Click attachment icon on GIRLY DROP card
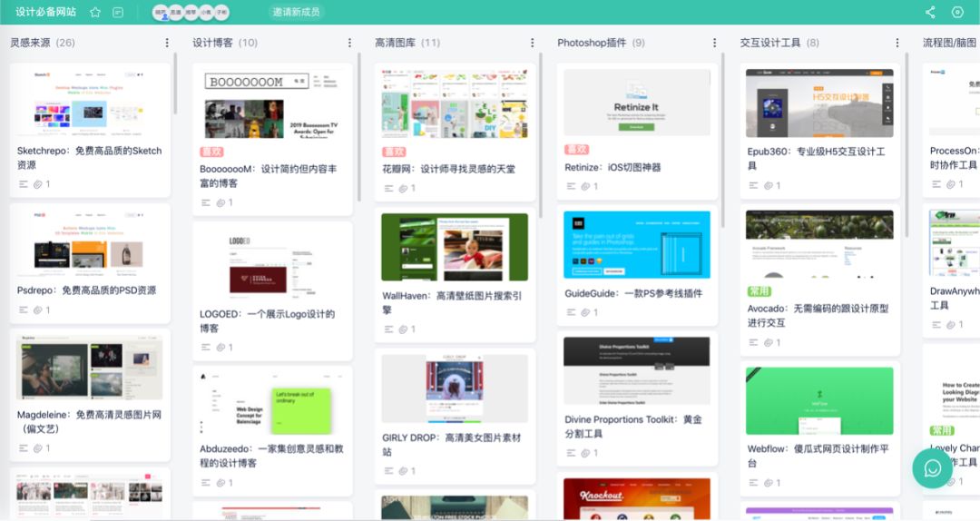The image size is (980, 521). point(403,470)
